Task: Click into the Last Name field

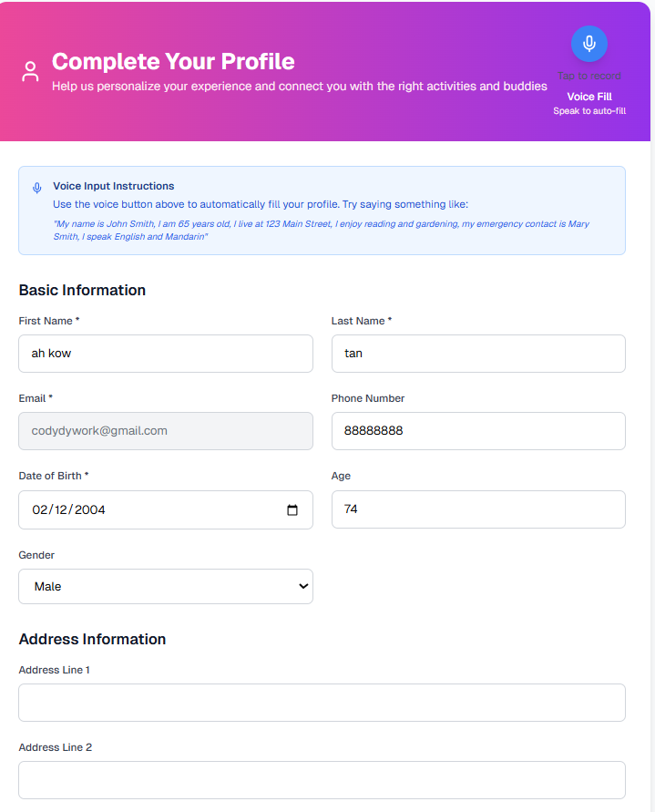Action: [x=478, y=354]
